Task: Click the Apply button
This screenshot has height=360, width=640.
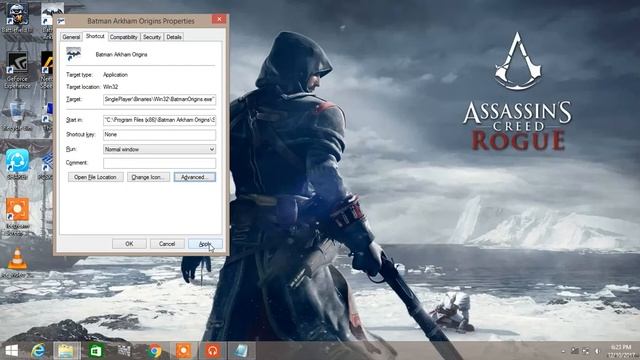Action: 205,244
